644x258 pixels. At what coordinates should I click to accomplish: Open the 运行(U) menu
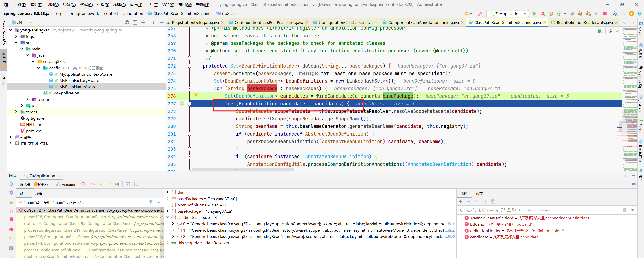point(136,5)
